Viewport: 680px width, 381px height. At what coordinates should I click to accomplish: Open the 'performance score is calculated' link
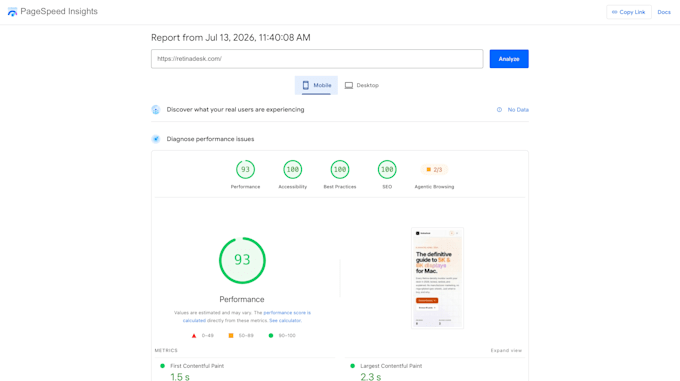click(x=247, y=316)
